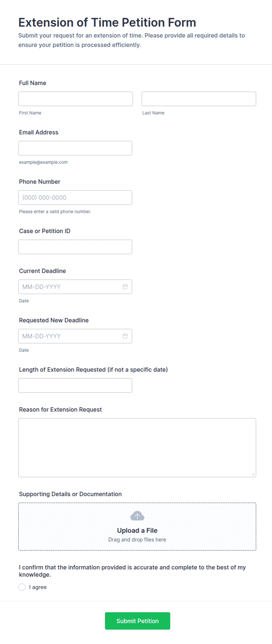Select the I agree radio button

click(22, 587)
